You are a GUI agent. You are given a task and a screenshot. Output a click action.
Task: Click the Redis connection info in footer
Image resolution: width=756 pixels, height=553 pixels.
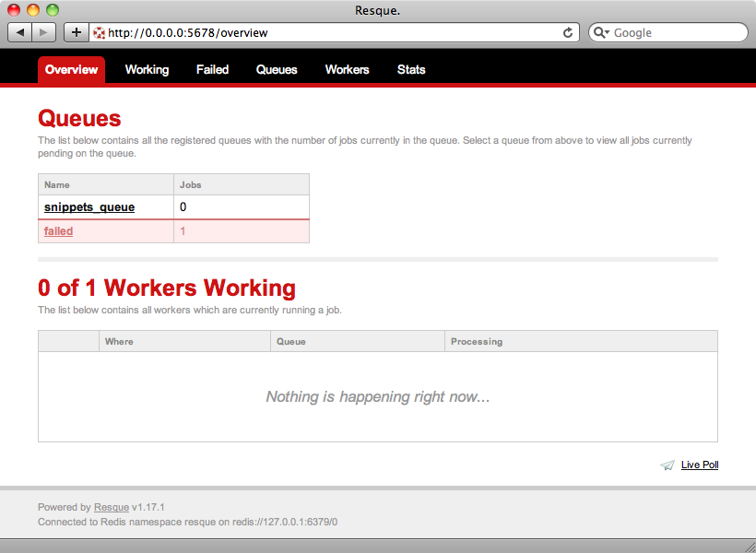(187, 523)
